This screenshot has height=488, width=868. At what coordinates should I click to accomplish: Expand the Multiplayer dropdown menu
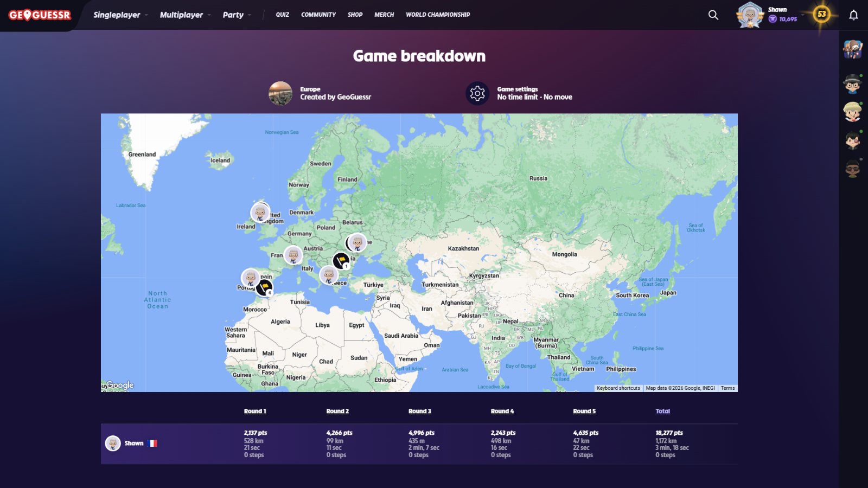(x=184, y=15)
